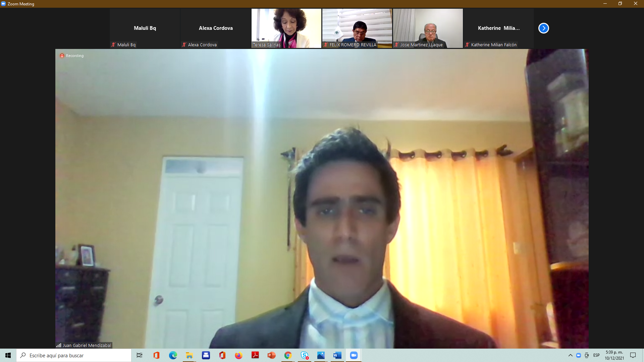
Task: Select the Alexa Cordova participant tile
Action: pos(216,28)
